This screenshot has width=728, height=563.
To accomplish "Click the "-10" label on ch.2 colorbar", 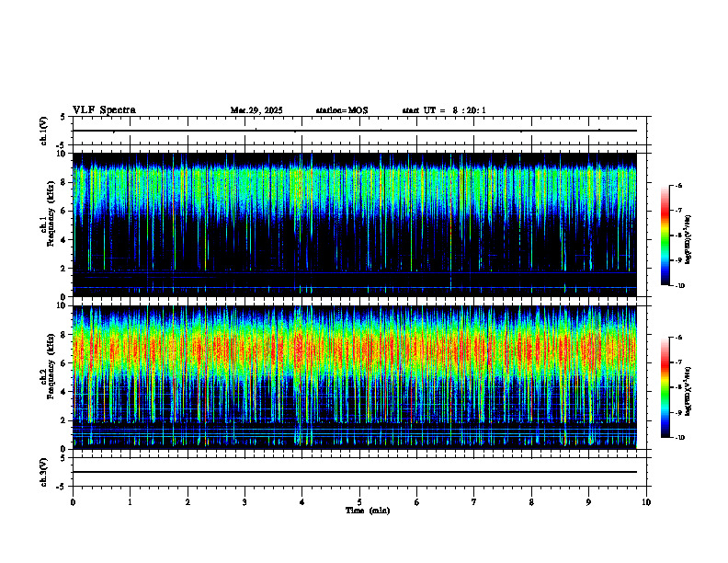I will (680, 438).
